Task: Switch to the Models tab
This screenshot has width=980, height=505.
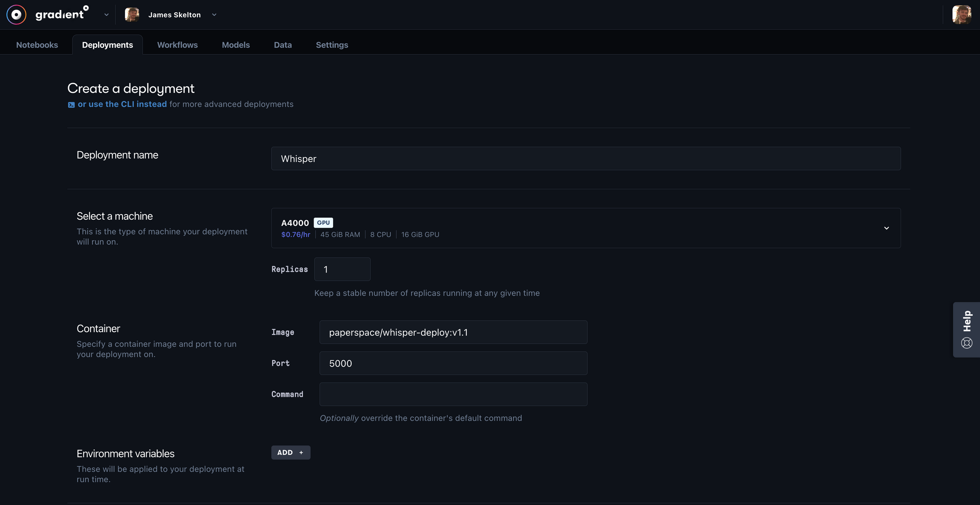Action: click(236, 45)
